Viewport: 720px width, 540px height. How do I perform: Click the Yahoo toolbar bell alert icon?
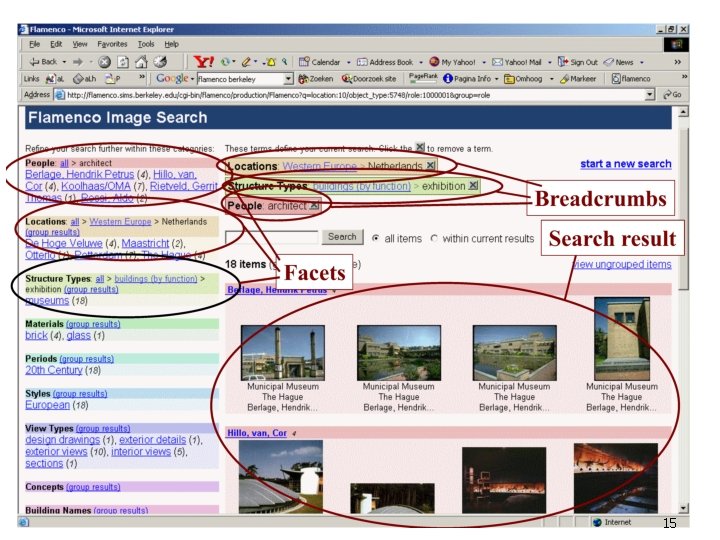[270, 62]
